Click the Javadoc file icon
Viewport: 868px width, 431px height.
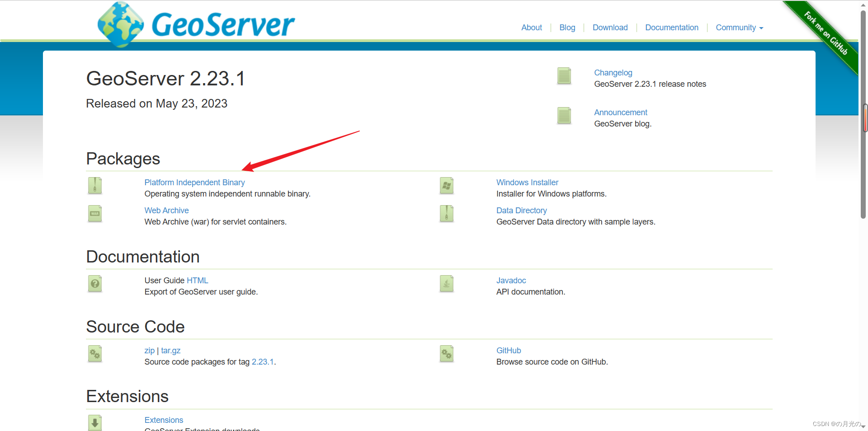[x=447, y=284]
